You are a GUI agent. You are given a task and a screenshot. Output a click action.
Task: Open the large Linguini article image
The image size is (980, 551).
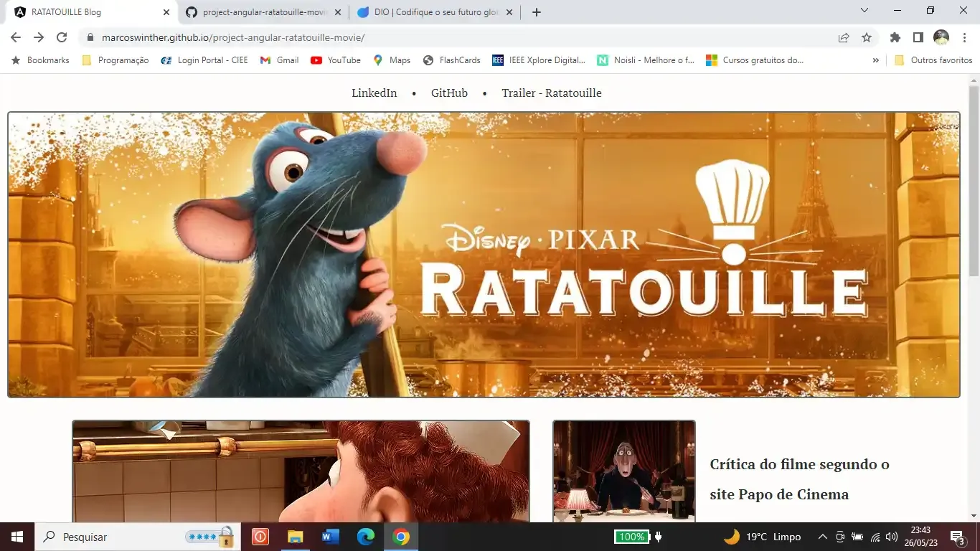click(301, 471)
